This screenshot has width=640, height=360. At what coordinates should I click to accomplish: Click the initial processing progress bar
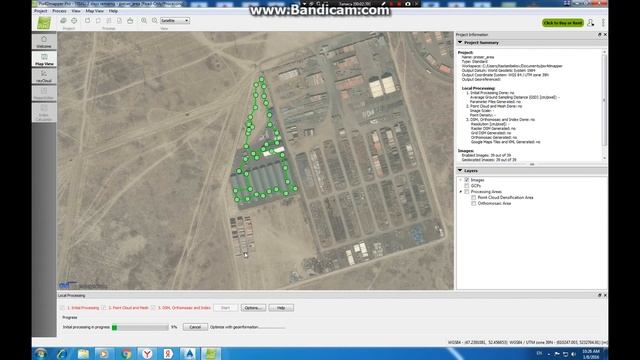(140, 327)
